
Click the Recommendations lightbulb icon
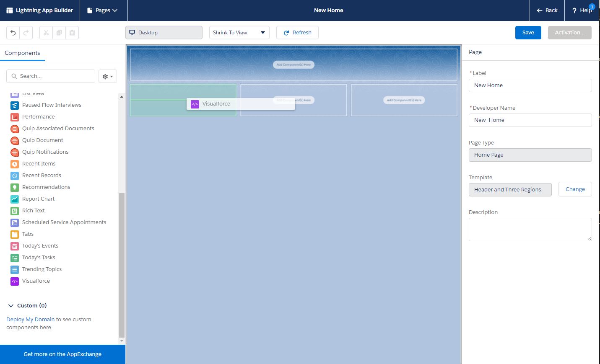click(x=15, y=187)
